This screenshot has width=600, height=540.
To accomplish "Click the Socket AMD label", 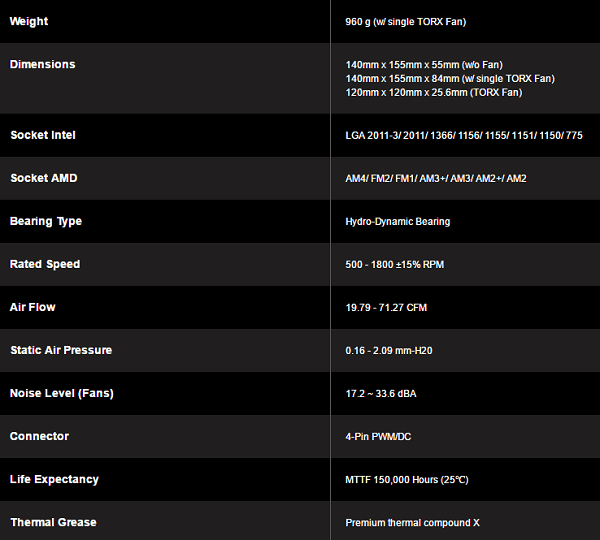I will (x=43, y=178).
